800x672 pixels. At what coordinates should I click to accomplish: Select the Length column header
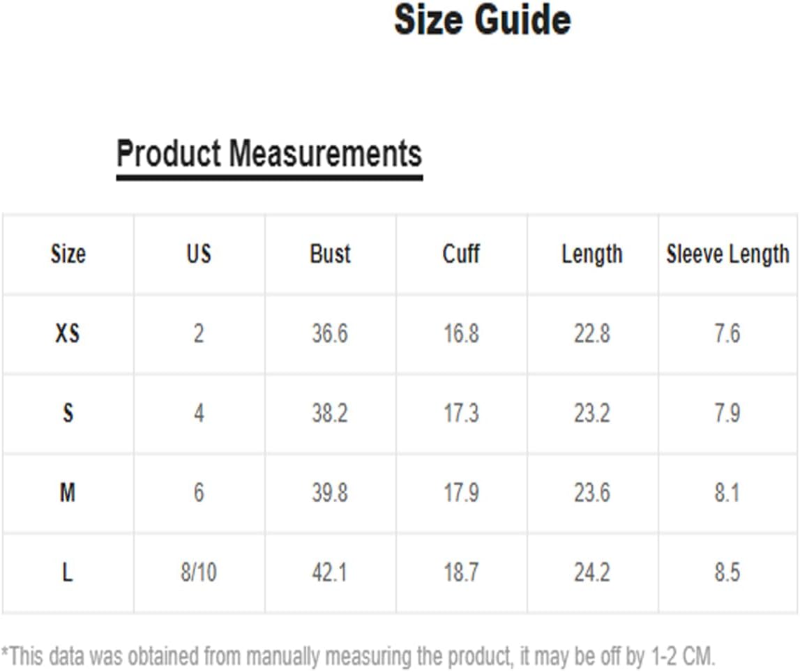[592, 254]
